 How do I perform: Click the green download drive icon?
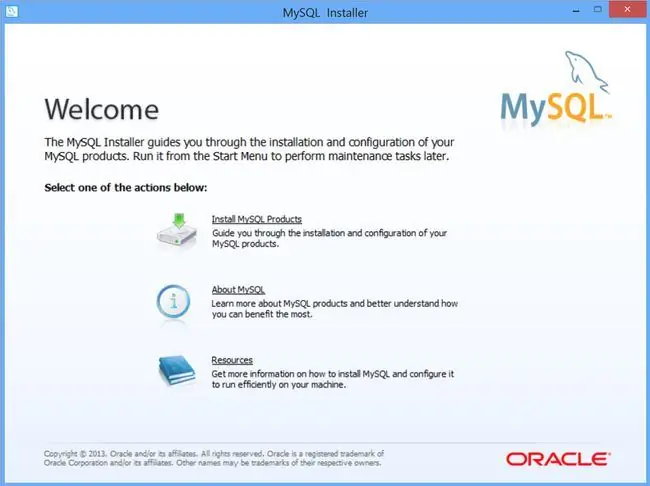(x=177, y=231)
